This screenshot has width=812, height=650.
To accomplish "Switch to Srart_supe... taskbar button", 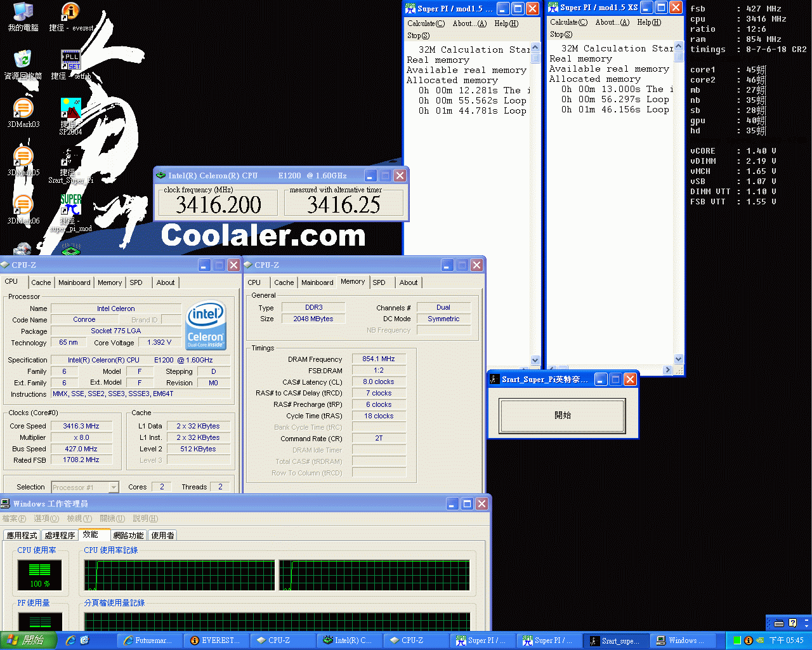I will (616, 640).
